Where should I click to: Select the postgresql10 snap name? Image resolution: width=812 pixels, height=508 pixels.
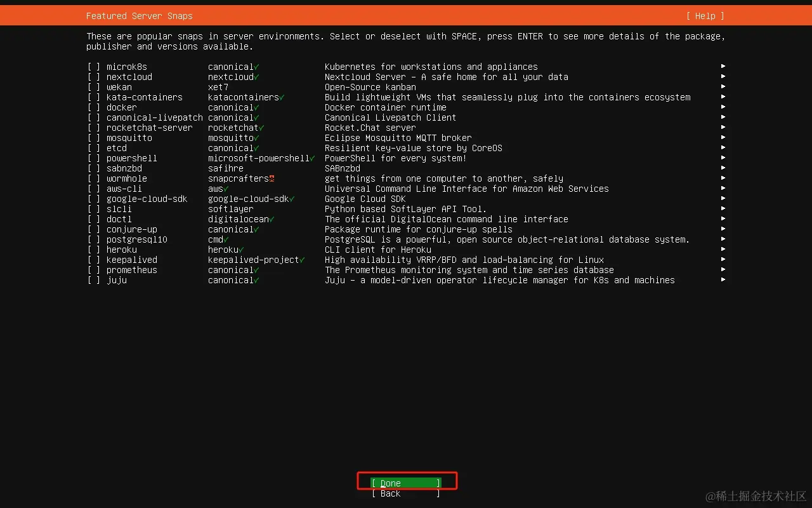click(137, 239)
